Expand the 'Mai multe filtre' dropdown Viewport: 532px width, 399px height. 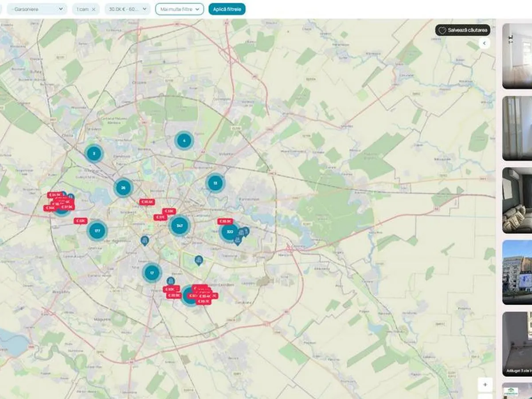(180, 9)
